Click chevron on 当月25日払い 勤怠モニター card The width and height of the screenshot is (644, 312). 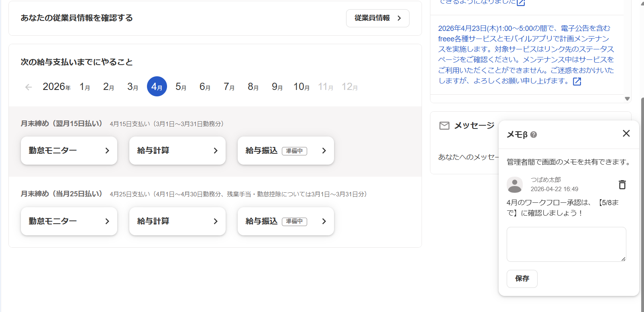tap(107, 221)
